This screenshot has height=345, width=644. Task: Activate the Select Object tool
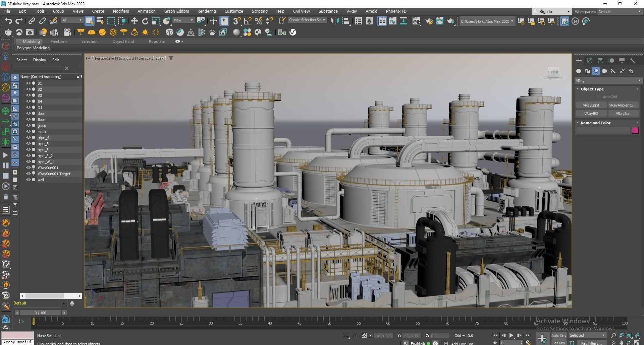pyautogui.click(x=89, y=21)
